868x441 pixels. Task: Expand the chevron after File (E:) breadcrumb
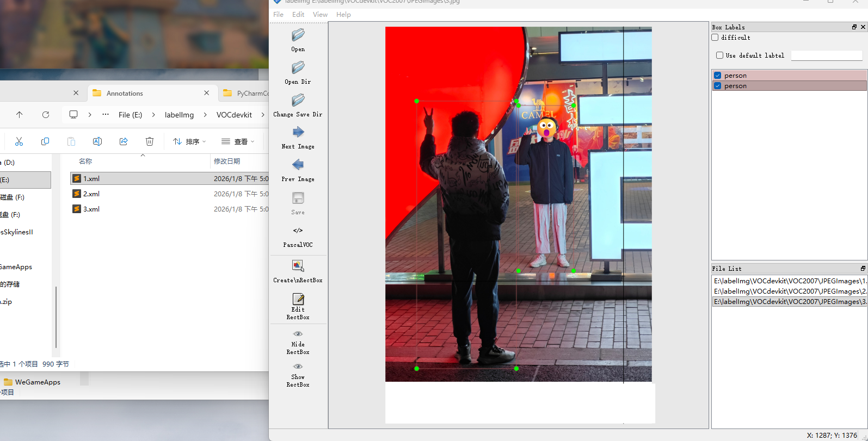click(153, 115)
